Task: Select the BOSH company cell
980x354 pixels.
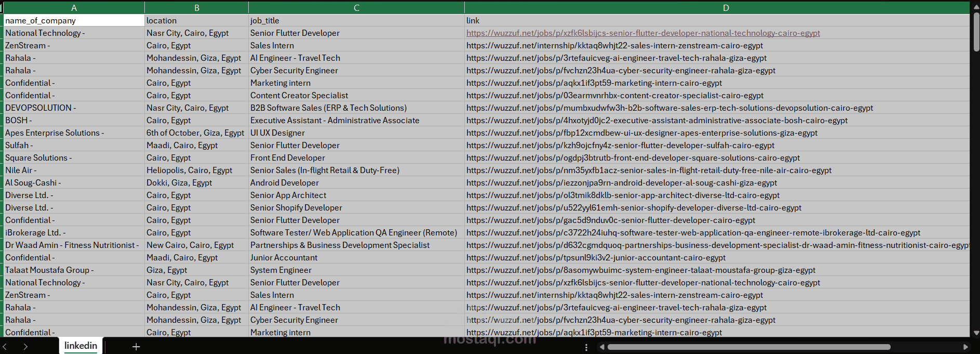Action: (74, 120)
